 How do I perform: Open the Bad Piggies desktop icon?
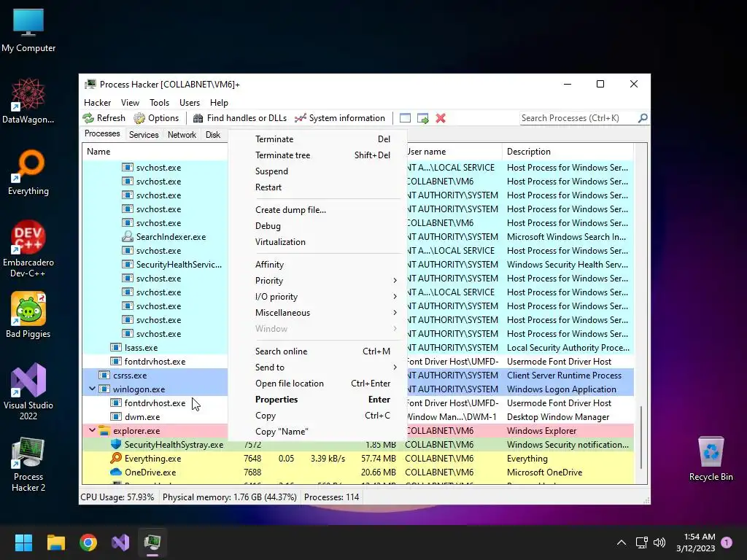point(28,315)
